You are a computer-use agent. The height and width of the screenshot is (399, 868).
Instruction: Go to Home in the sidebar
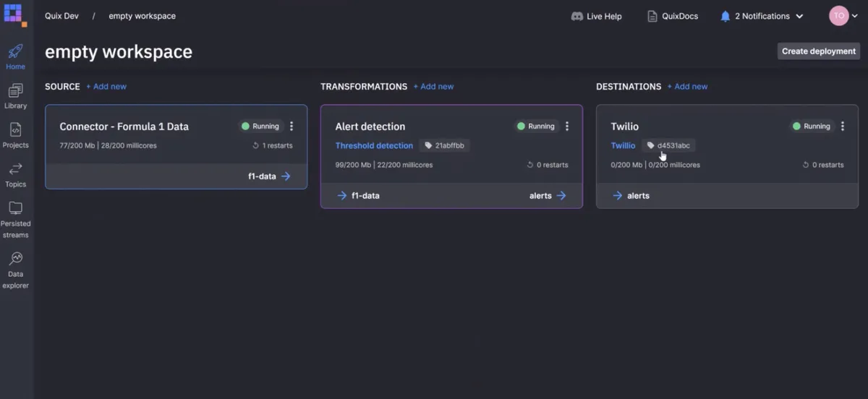[x=15, y=57]
